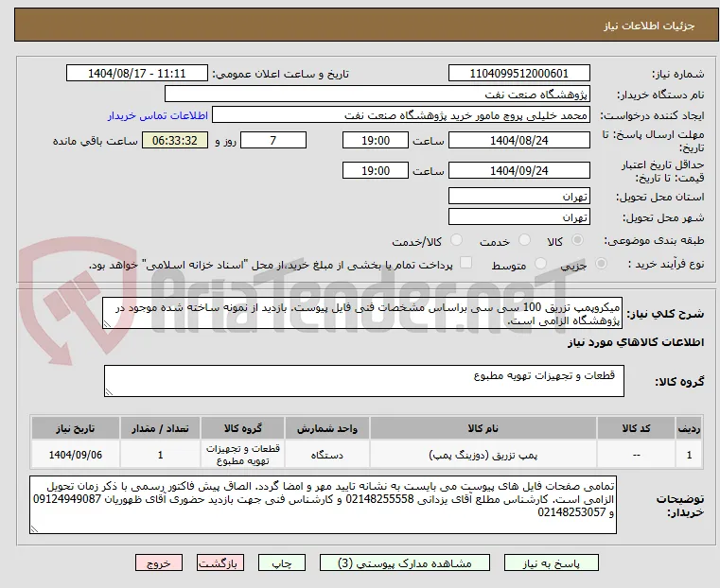Click the price validity date 1404/09/24
The width and height of the screenshot is (720, 588).
[x=518, y=170]
